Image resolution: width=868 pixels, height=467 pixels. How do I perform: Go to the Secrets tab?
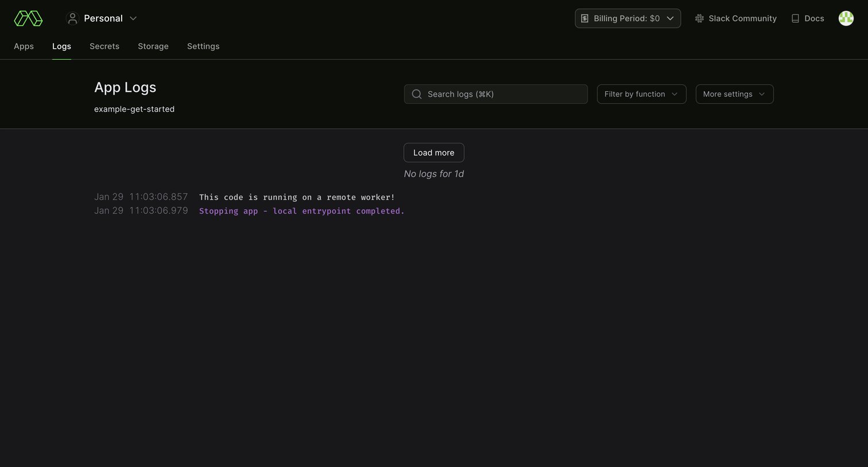(104, 46)
